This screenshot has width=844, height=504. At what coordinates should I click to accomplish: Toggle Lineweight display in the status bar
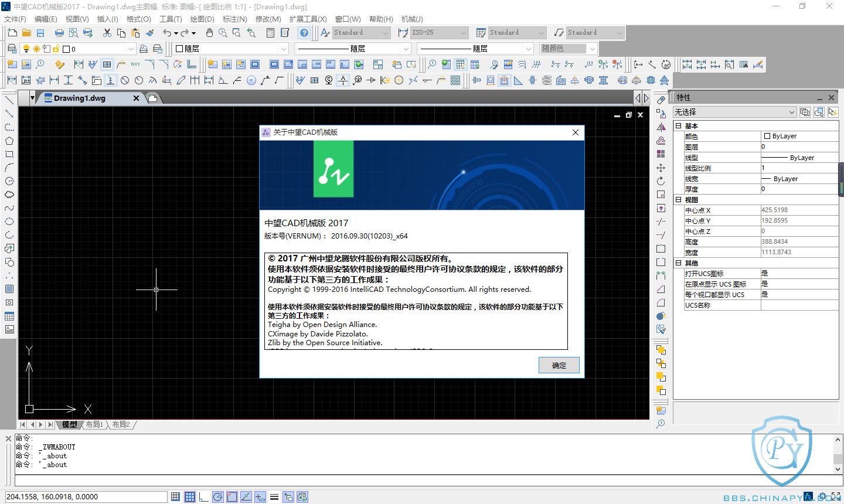274,497
